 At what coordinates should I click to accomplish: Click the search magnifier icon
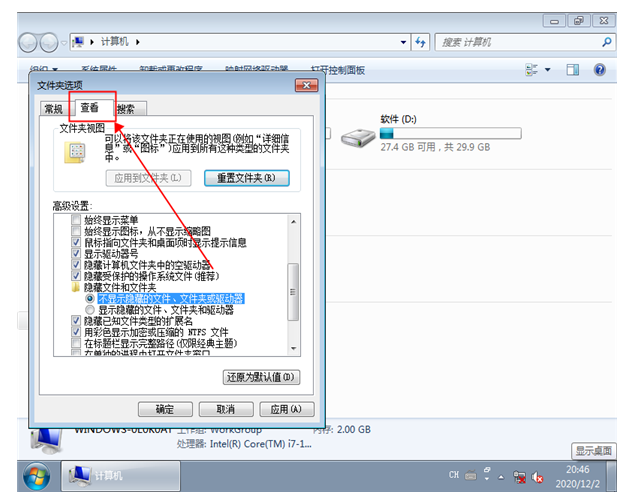point(607,42)
